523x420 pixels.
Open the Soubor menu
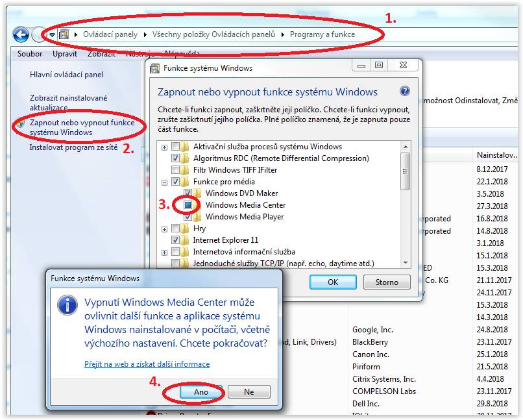point(30,54)
